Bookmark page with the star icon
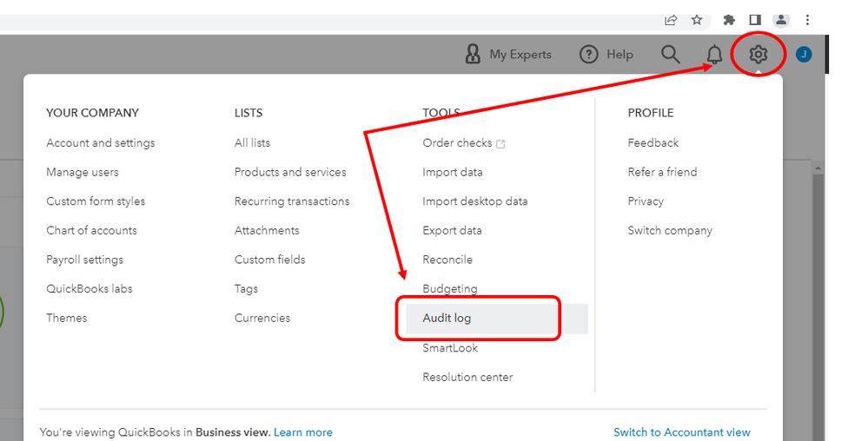The width and height of the screenshot is (868, 441). pyautogui.click(x=696, y=20)
